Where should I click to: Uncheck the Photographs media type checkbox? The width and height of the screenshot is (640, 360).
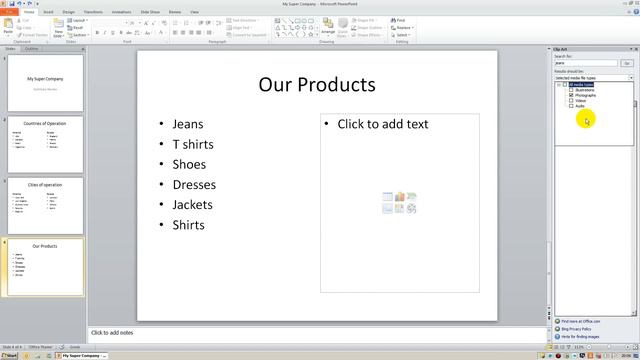[571, 95]
